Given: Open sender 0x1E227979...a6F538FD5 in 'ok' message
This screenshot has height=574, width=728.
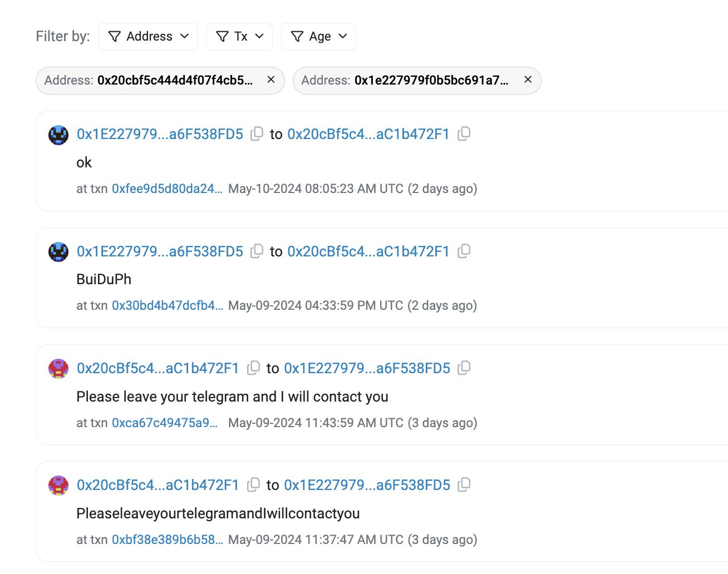Looking at the screenshot, I should [x=160, y=134].
